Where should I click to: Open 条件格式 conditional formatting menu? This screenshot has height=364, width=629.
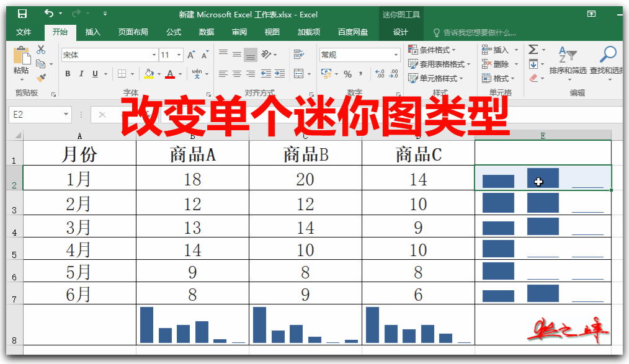click(432, 50)
